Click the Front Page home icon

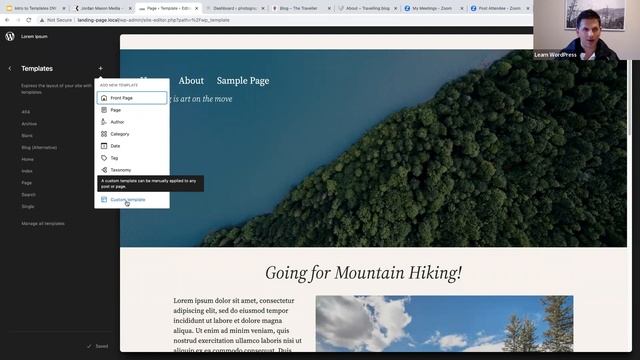[x=104, y=98]
